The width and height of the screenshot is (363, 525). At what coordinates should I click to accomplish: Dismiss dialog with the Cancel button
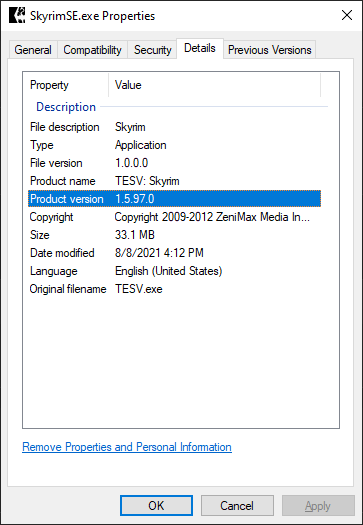pos(237,506)
